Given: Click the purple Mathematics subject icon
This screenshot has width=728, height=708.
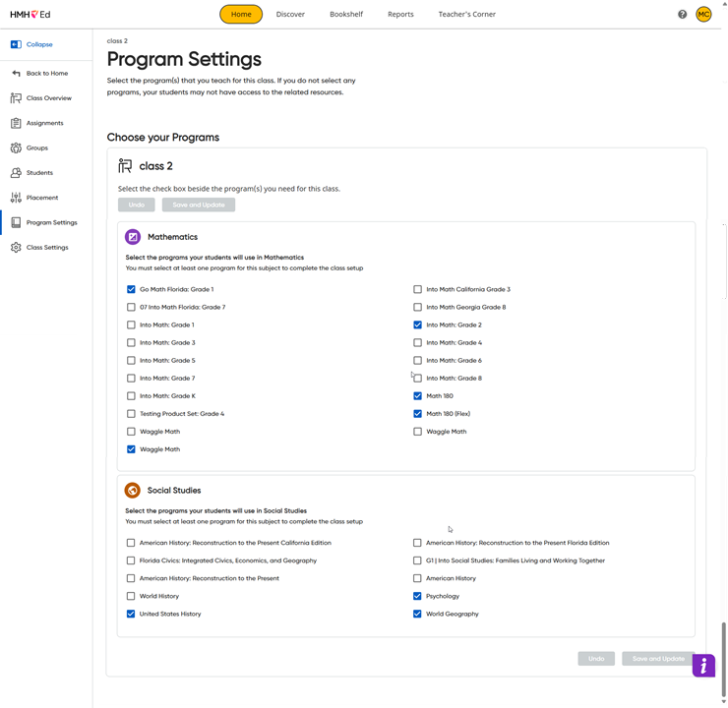Looking at the screenshot, I should pos(133,237).
